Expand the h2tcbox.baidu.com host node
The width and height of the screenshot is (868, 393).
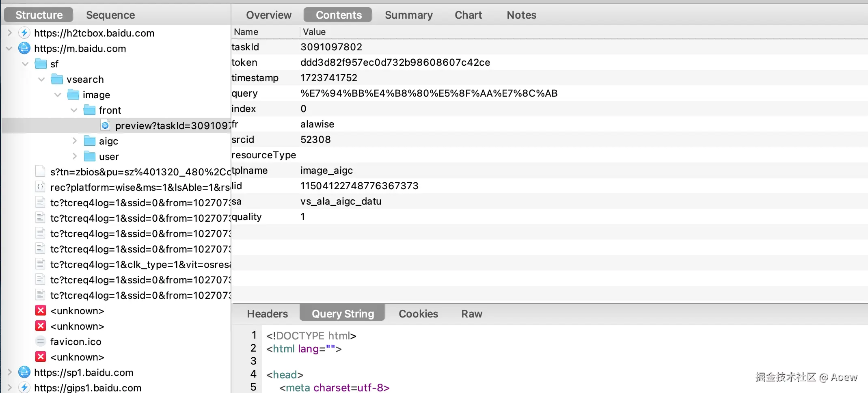click(x=10, y=33)
